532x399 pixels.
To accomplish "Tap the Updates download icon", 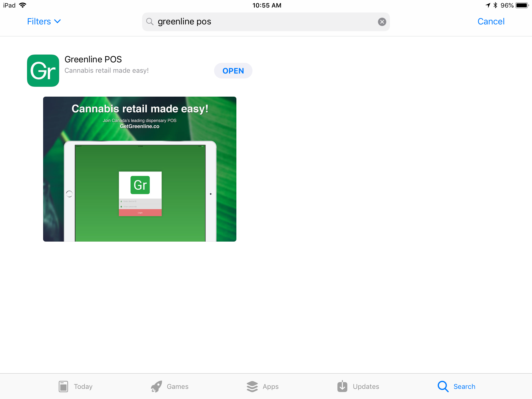I will [x=342, y=386].
